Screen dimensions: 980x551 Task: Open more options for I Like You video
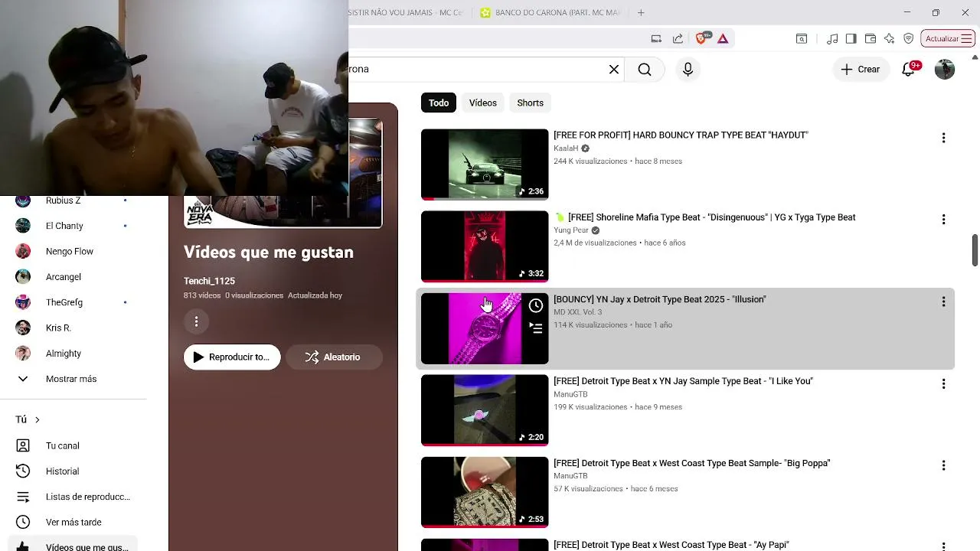pyautogui.click(x=943, y=383)
